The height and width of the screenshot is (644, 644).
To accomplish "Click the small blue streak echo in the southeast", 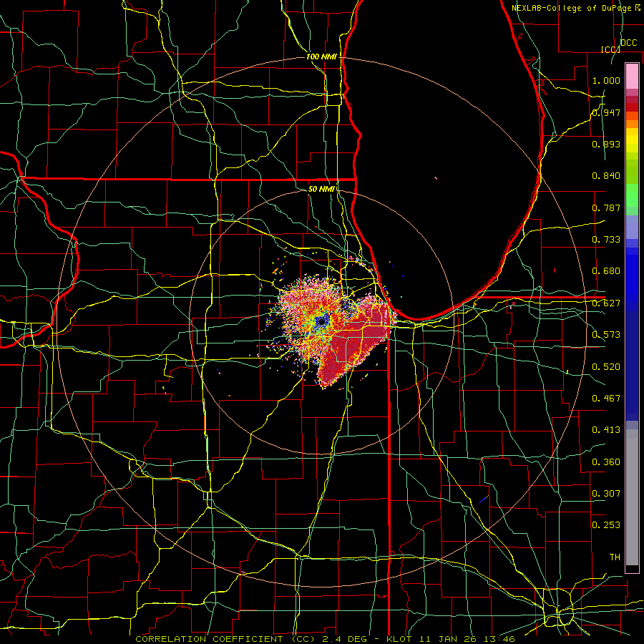I will pos(484,499).
